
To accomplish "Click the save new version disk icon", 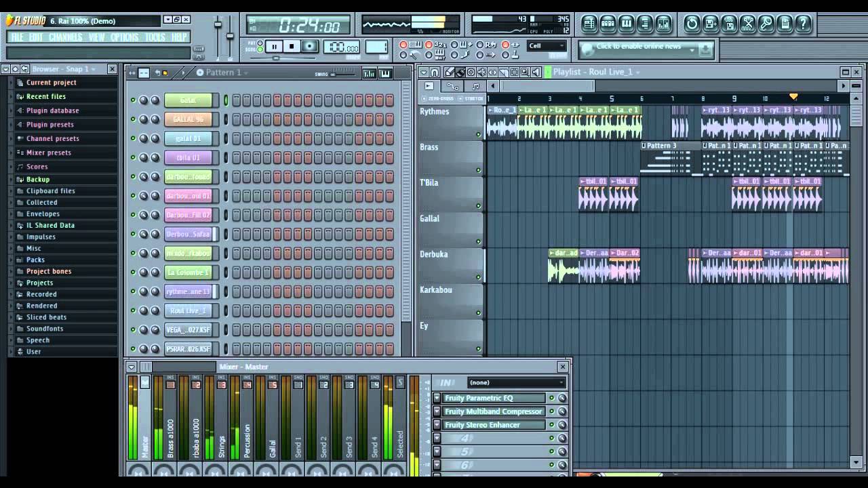I will point(710,25).
